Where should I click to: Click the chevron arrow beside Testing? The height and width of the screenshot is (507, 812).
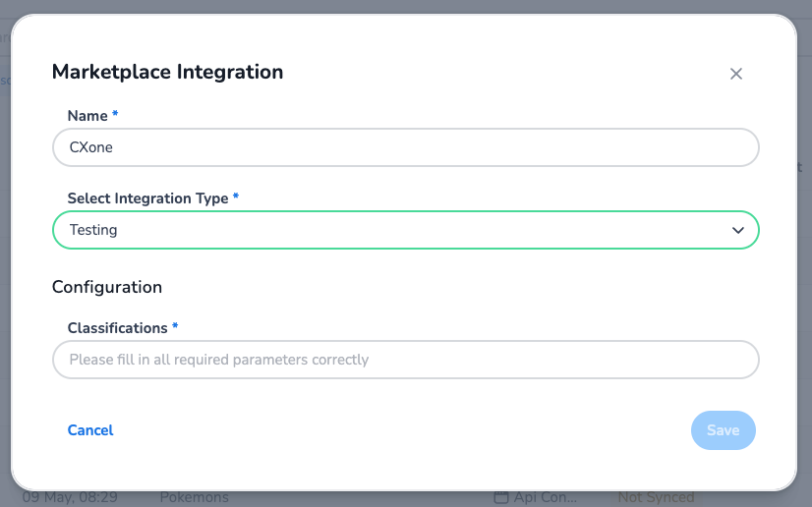pyautogui.click(x=738, y=230)
